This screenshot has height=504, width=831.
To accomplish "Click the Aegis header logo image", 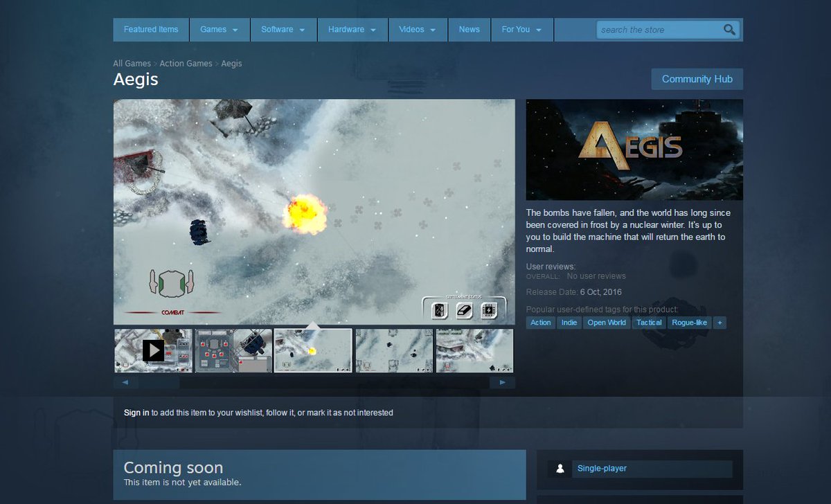I will point(634,150).
